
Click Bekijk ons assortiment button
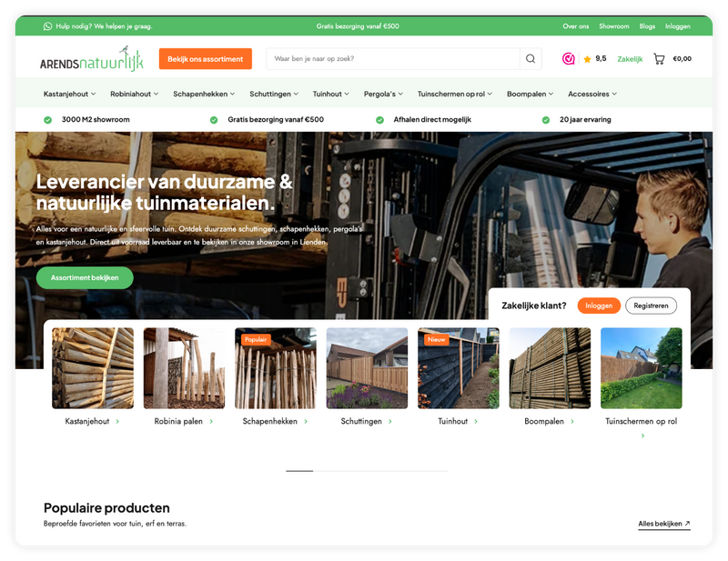pyautogui.click(x=206, y=59)
